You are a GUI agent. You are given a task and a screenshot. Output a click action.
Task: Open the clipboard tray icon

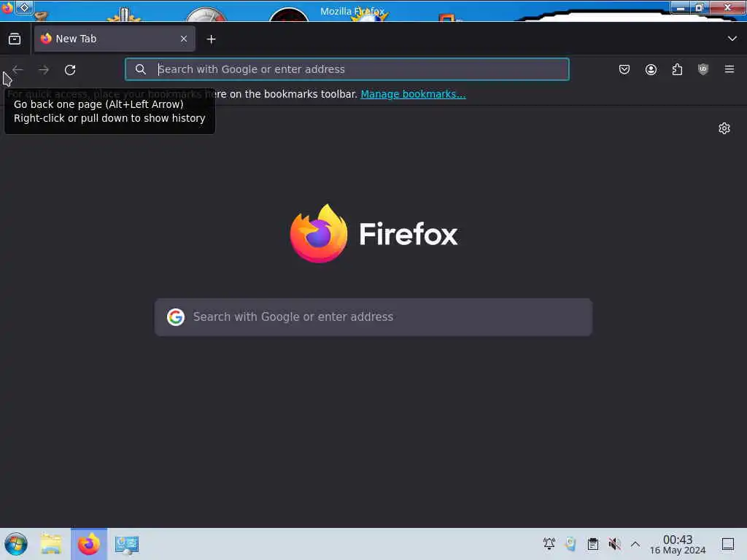592,544
